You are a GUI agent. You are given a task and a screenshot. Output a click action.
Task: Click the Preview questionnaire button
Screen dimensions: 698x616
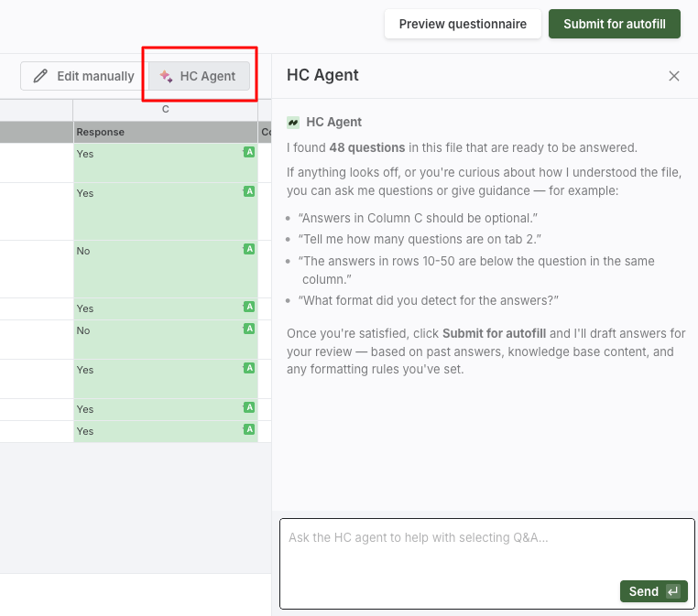(463, 24)
